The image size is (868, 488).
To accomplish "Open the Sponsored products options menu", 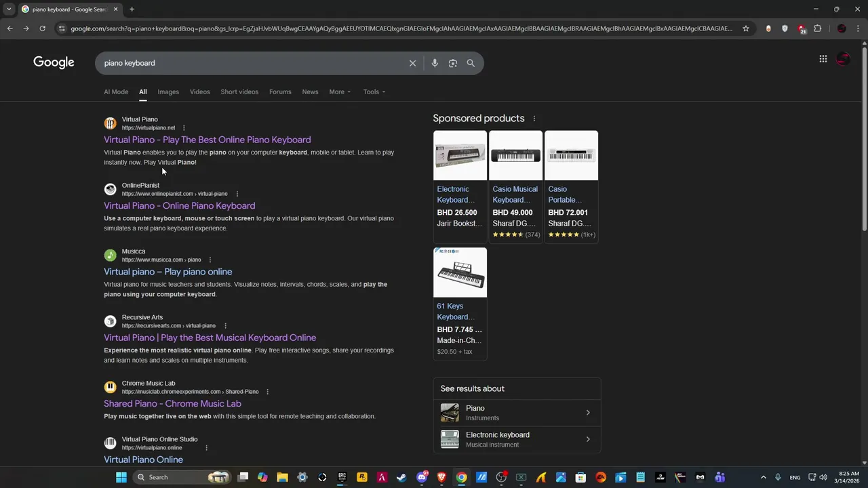I will pos(534,119).
